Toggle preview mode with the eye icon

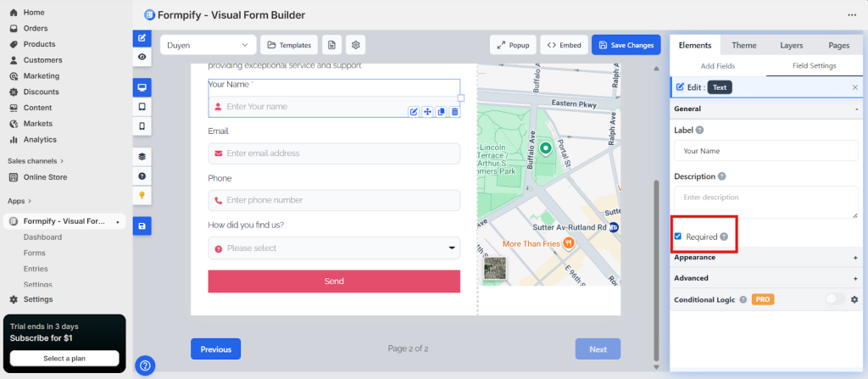[142, 57]
